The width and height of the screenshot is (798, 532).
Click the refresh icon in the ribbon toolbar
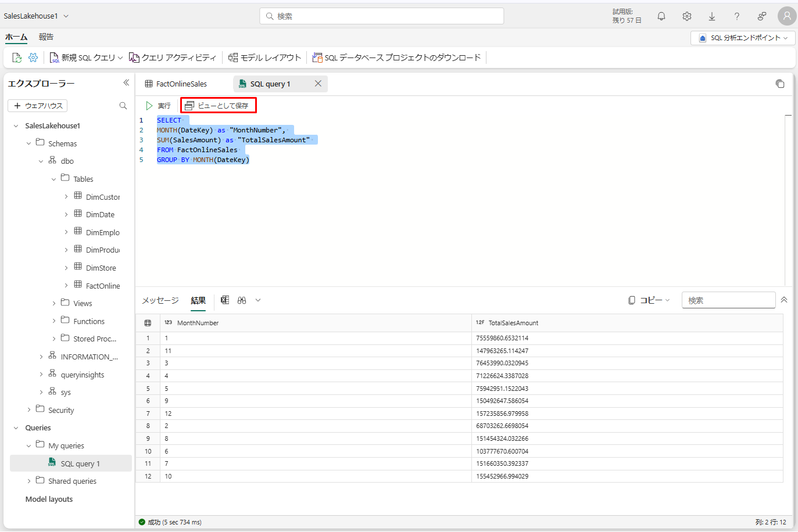coord(17,57)
